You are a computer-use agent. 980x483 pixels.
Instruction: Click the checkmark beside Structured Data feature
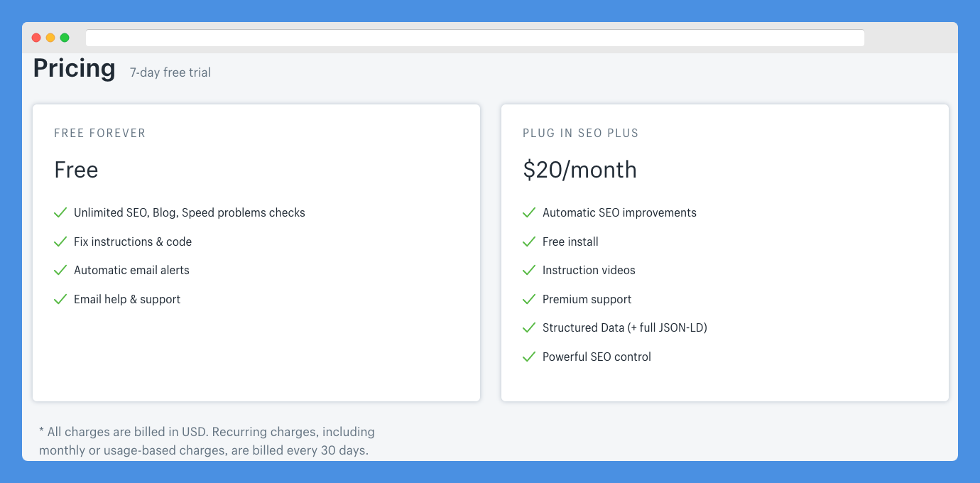[x=529, y=327]
